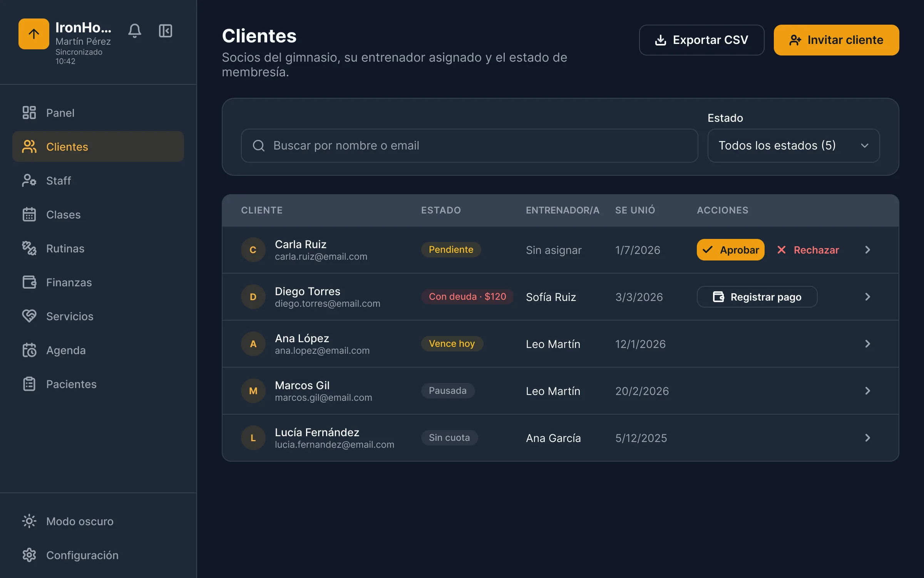Click Diego Torres's avatar D

(253, 297)
